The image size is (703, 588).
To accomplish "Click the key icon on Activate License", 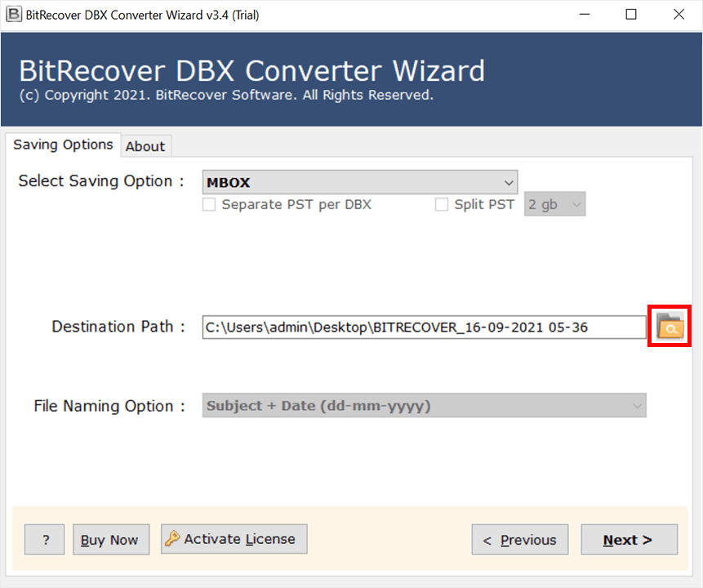I will click(172, 539).
